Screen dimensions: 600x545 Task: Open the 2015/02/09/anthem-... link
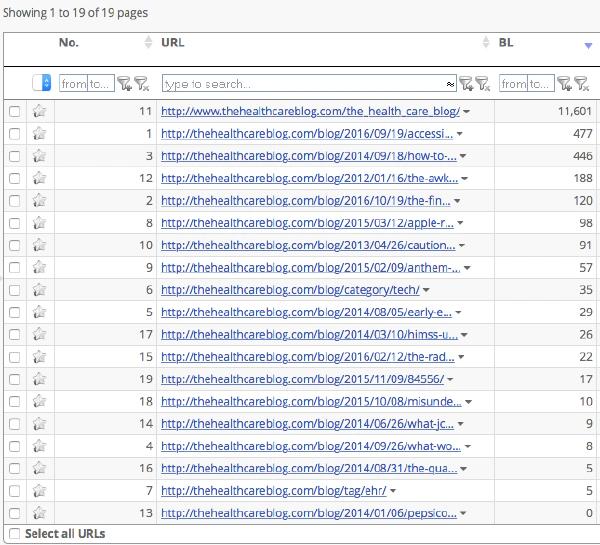(x=311, y=267)
